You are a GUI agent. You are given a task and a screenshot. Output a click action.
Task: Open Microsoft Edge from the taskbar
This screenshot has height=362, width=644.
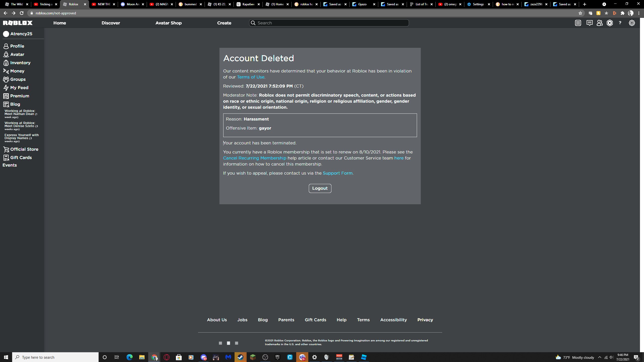[x=129, y=357]
